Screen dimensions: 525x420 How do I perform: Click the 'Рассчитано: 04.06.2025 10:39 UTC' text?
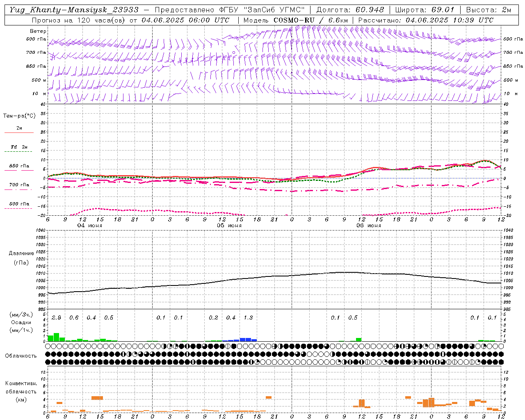pyautogui.click(x=426, y=20)
